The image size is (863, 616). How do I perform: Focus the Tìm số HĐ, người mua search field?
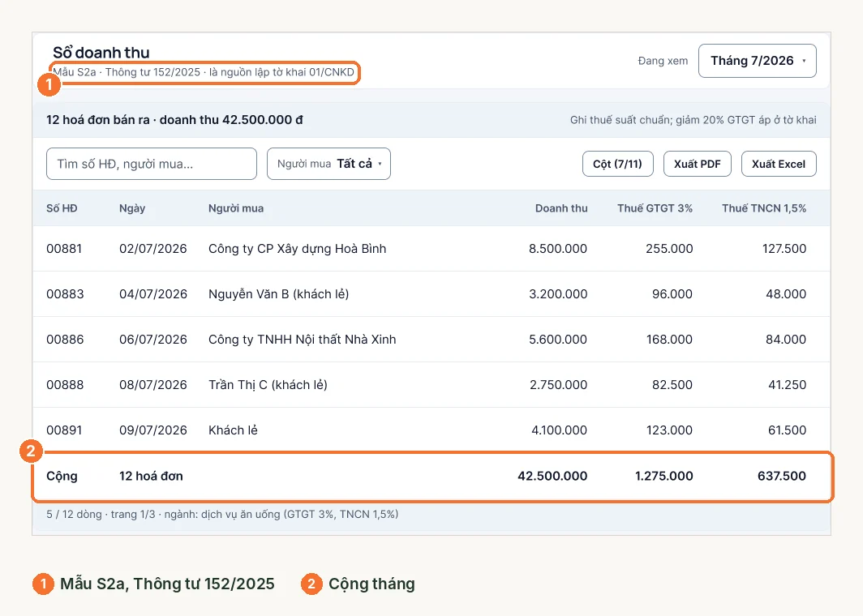click(152, 164)
